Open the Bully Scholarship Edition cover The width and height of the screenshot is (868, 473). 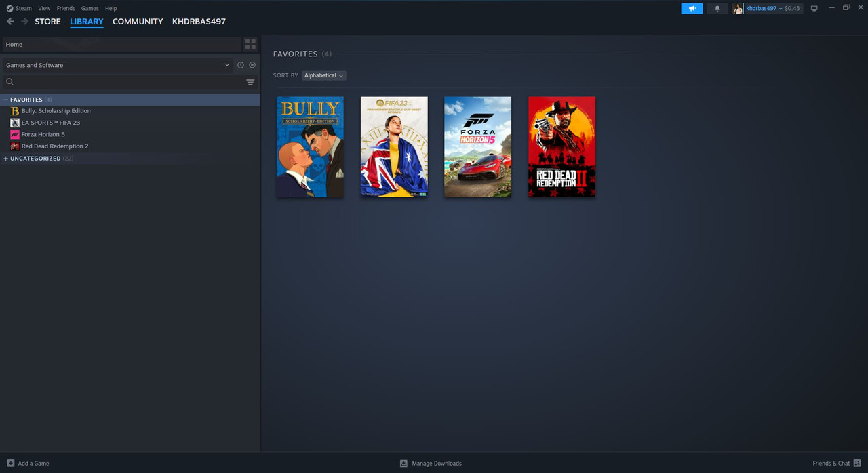[x=310, y=147]
